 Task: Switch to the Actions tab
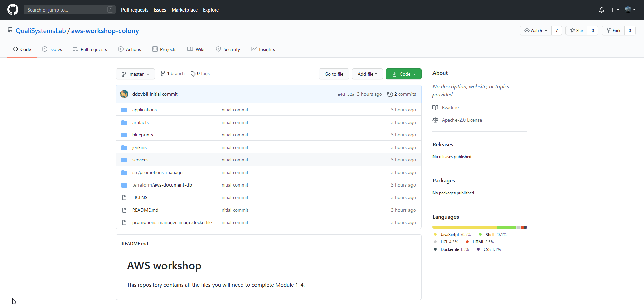click(130, 49)
